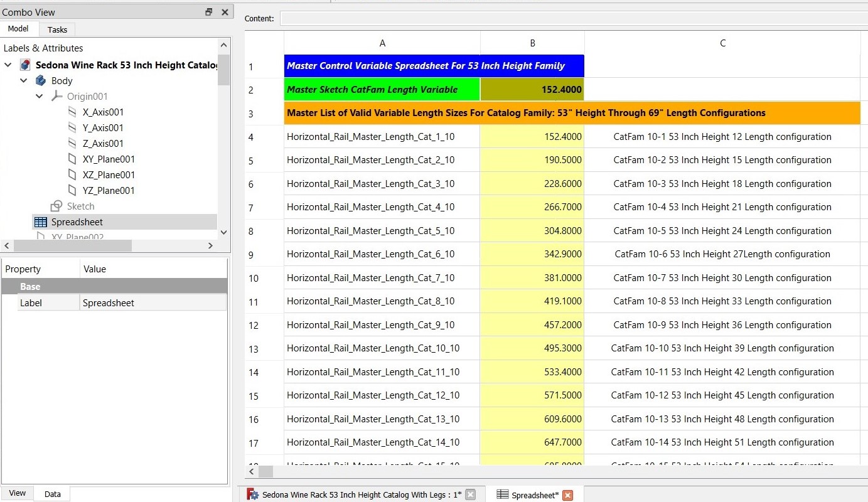Select CatFam 10-6 53 Inch Height description cell
The image size is (868, 502).
(x=722, y=254)
